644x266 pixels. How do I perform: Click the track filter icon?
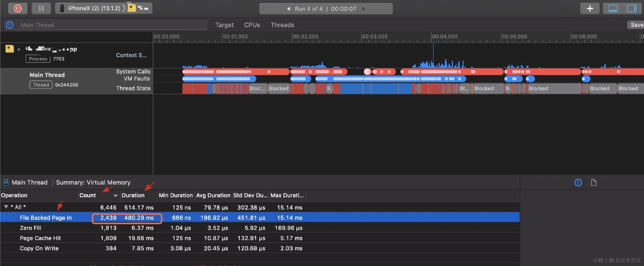pyautogui.click(x=10, y=25)
